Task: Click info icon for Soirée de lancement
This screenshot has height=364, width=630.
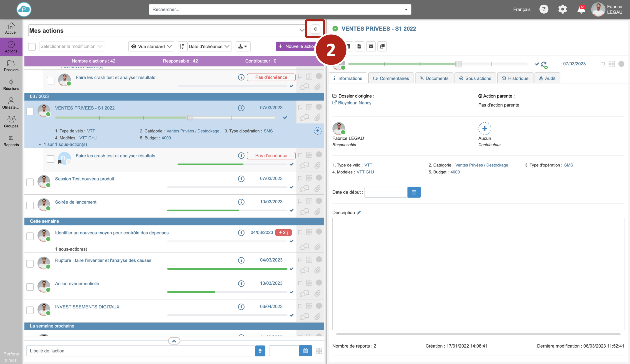Action: click(241, 202)
